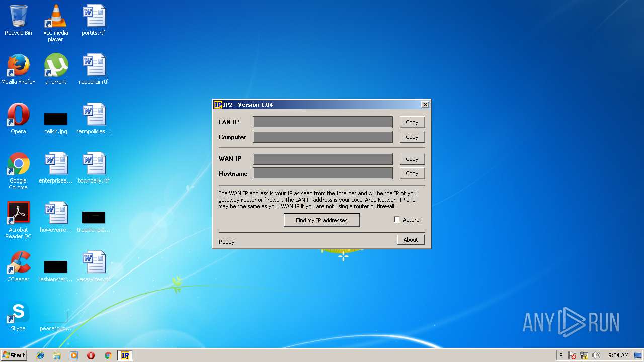The height and width of the screenshot is (362, 644).
Task: Click the WAN IP field
Action: click(x=323, y=159)
